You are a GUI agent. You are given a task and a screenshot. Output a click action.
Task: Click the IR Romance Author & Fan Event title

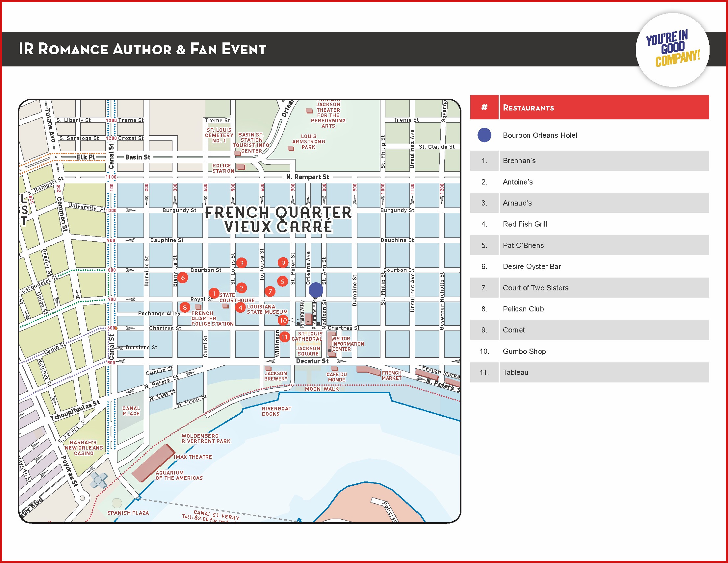[143, 49]
